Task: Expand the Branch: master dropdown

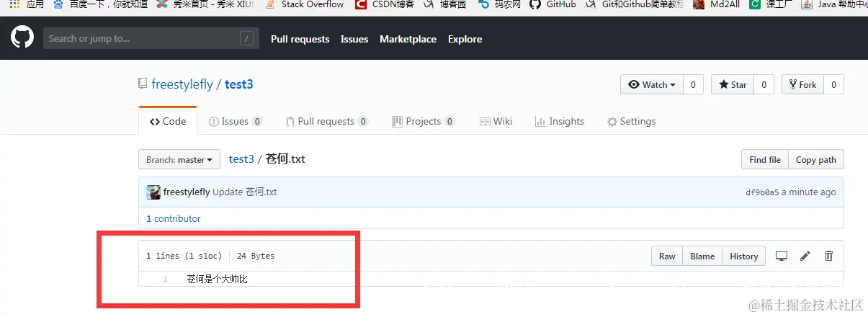Action: click(x=179, y=159)
